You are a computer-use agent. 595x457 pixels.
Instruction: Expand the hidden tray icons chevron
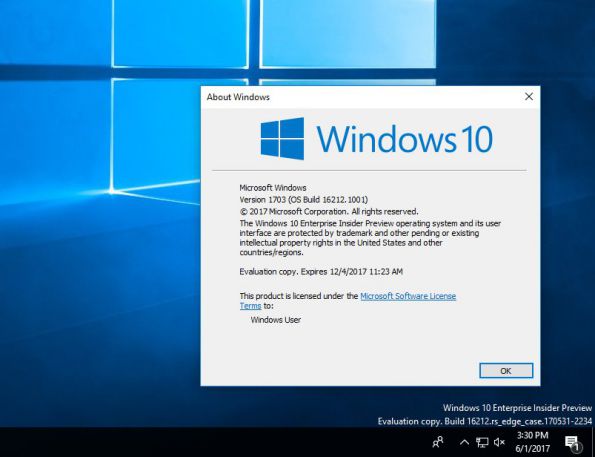click(464, 442)
